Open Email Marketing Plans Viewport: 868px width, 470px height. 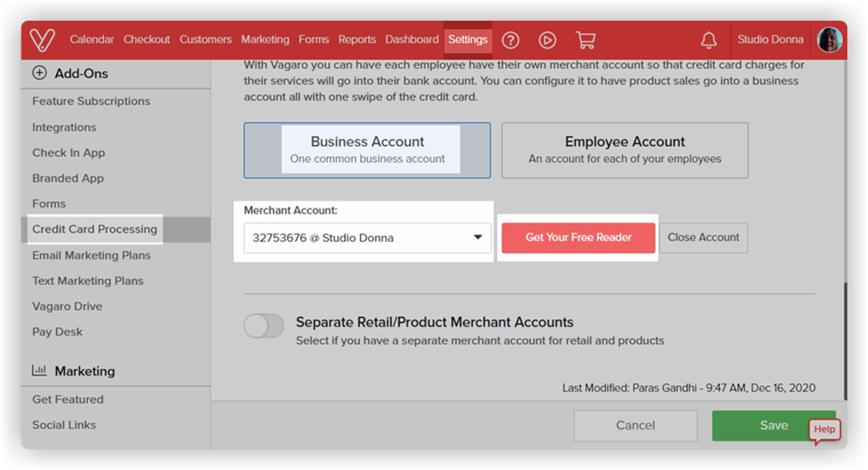[92, 255]
